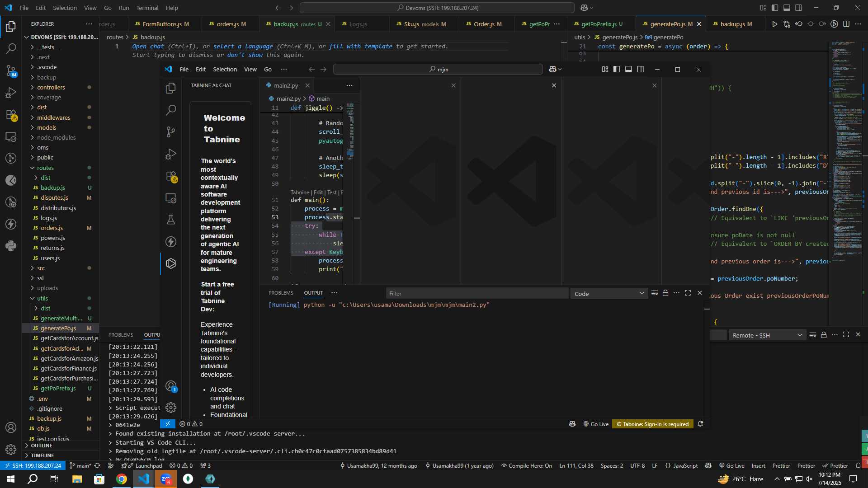
Task: Open File Explorer from the Windows taskbar
Action: [x=77, y=479]
